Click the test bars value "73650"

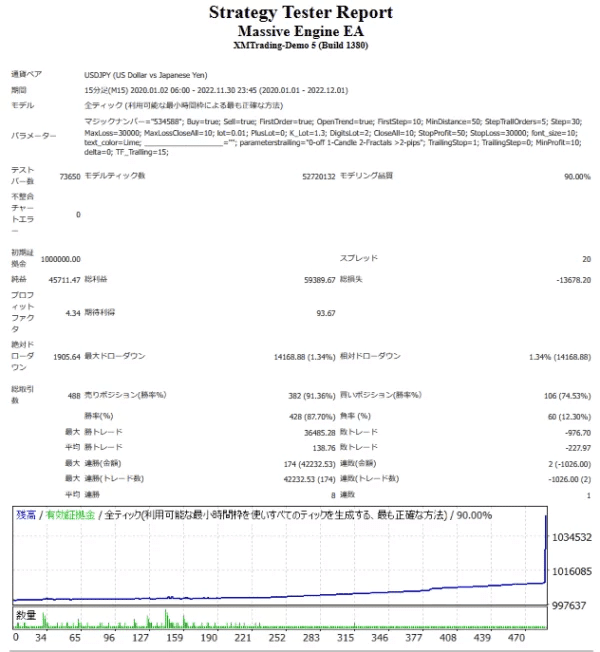[x=70, y=177]
